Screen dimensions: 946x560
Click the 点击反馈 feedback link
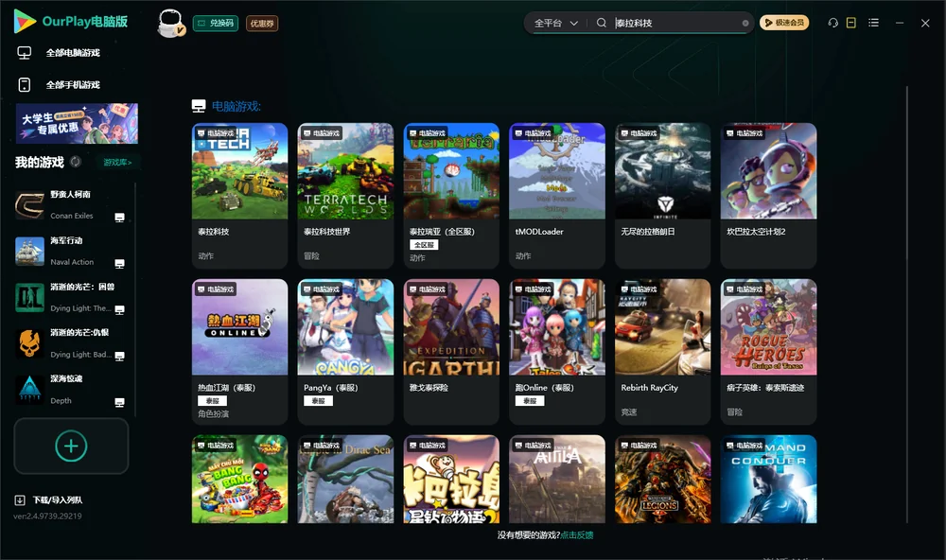(x=577, y=534)
